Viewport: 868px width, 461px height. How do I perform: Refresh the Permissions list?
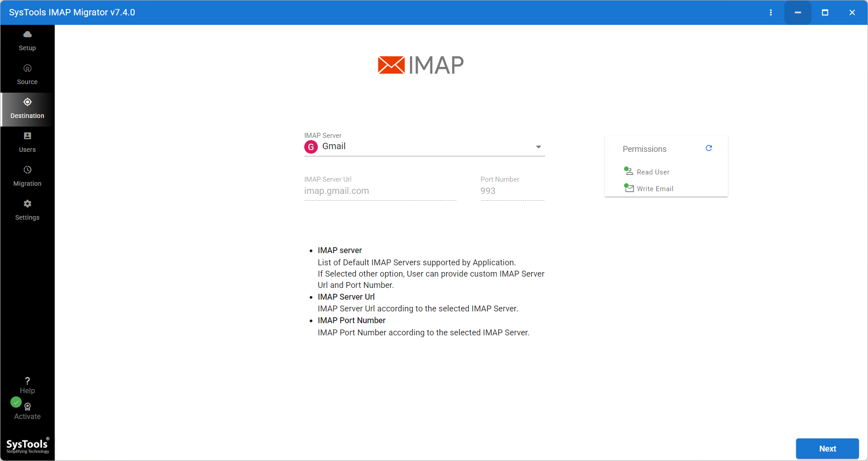(x=709, y=148)
